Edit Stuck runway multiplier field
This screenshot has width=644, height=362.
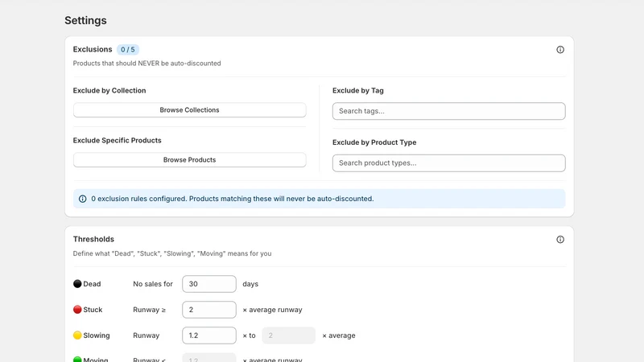coord(209,310)
